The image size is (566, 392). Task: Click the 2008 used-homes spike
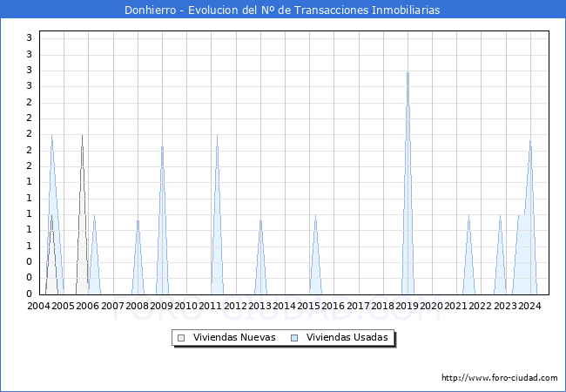click(x=138, y=257)
